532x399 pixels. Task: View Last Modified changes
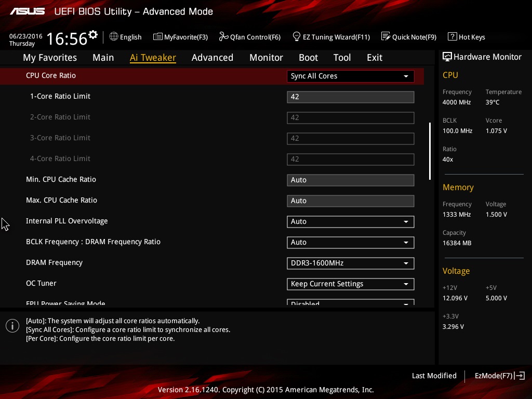coord(434,376)
